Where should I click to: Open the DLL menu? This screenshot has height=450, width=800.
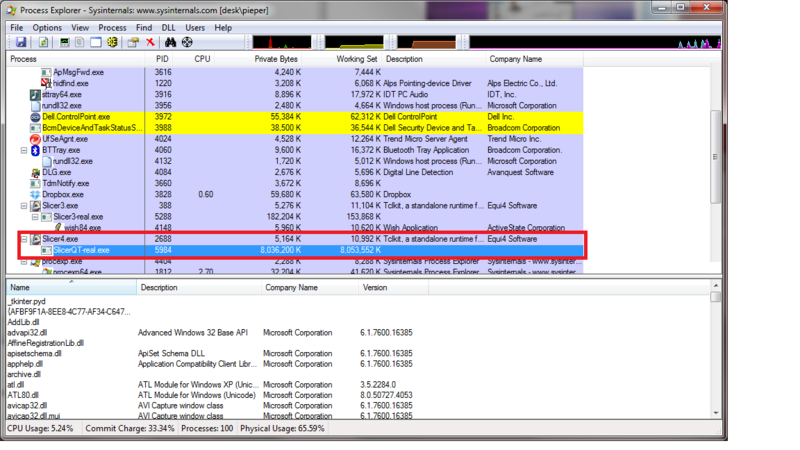(x=169, y=28)
